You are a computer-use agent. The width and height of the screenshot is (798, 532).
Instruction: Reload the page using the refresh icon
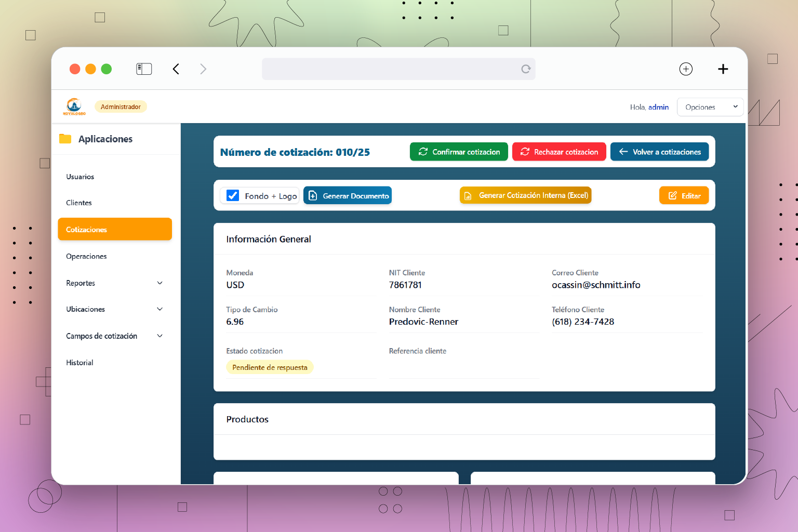pyautogui.click(x=526, y=69)
